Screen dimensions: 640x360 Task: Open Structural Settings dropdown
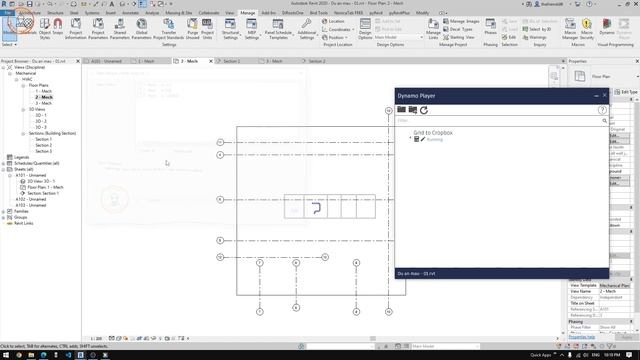click(230, 28)
